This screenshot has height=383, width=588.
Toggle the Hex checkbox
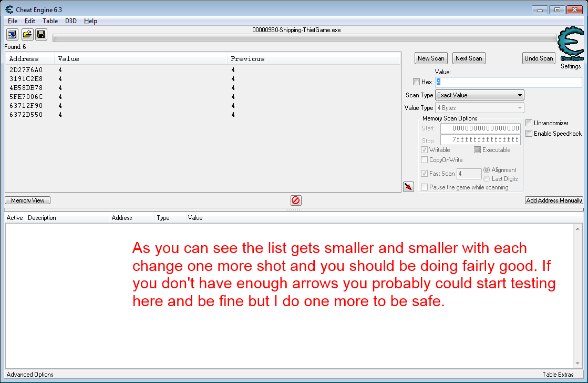click(x=416, y=82)
